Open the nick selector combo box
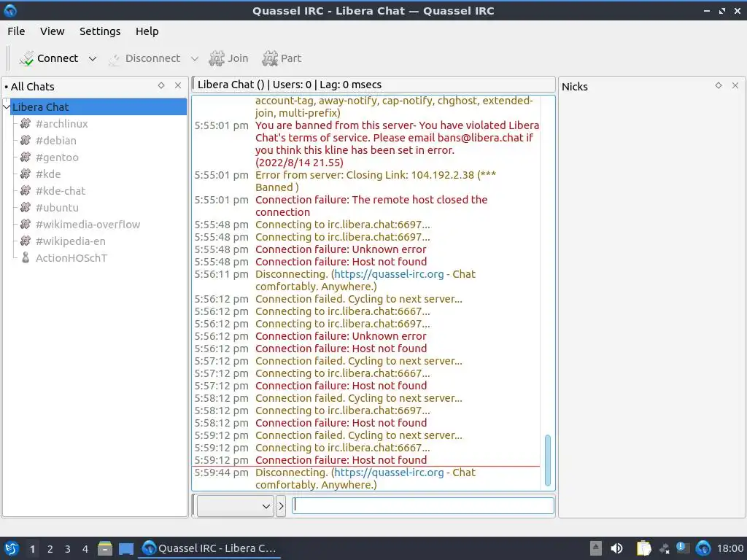Viewport: 747px width, 560px height. coord(235,506)
